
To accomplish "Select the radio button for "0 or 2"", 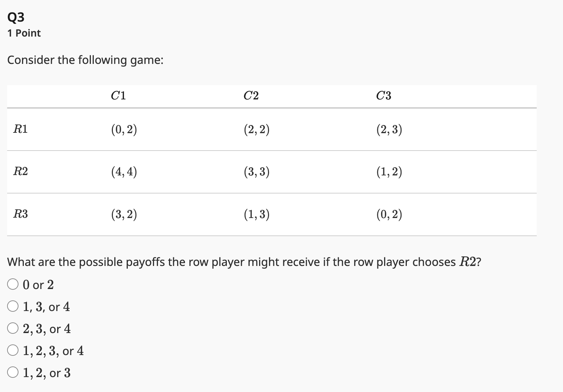I will point(13,284).
